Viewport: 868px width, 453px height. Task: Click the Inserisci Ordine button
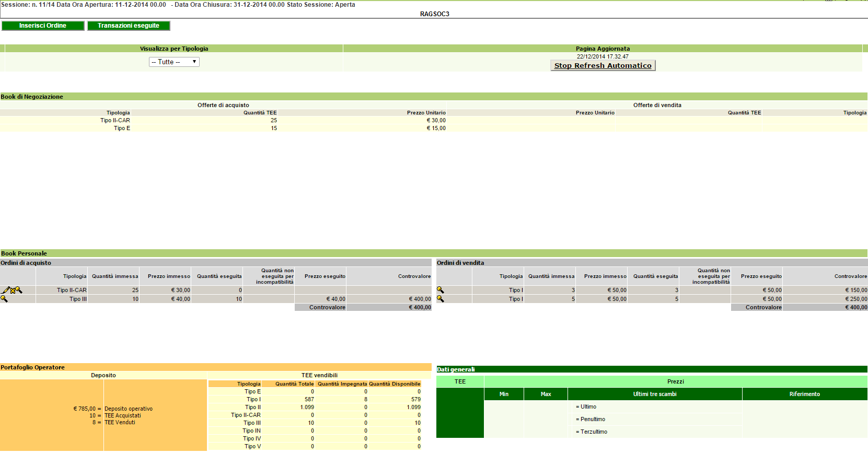pos(43,26)
